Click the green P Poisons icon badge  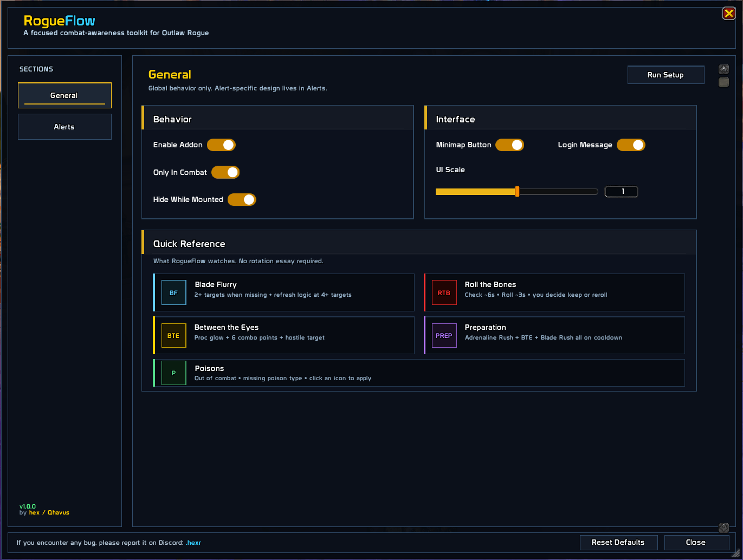pos(173,373)
